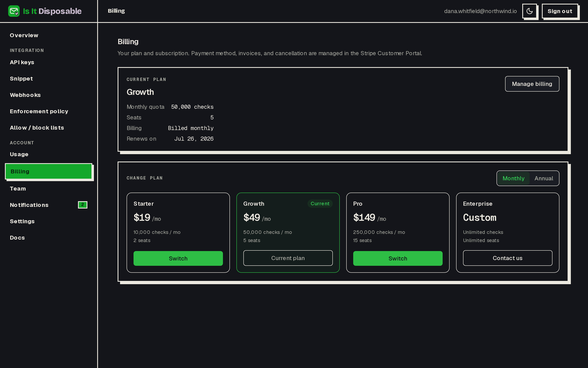Click the Billed monthly value

point(191,128)
